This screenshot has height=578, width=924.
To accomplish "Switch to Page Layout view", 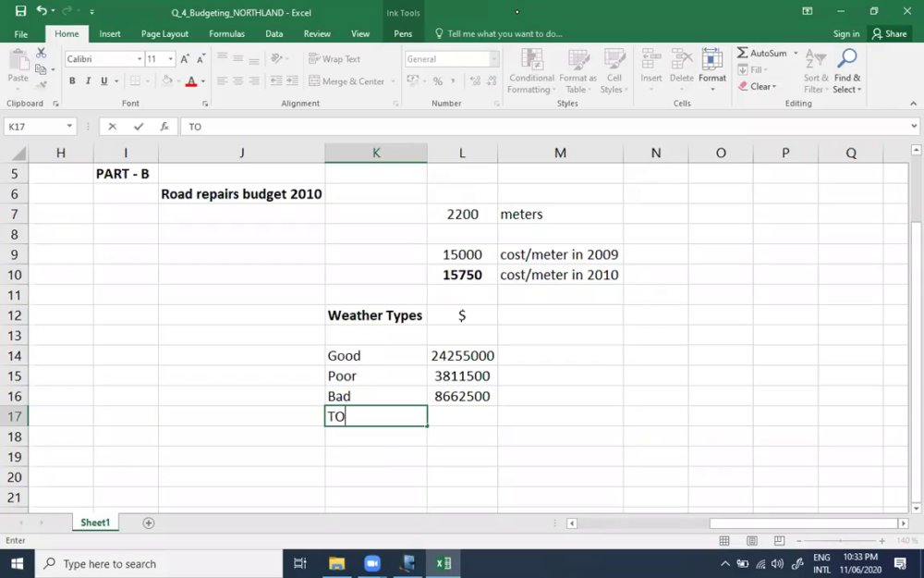I will 752,540.
